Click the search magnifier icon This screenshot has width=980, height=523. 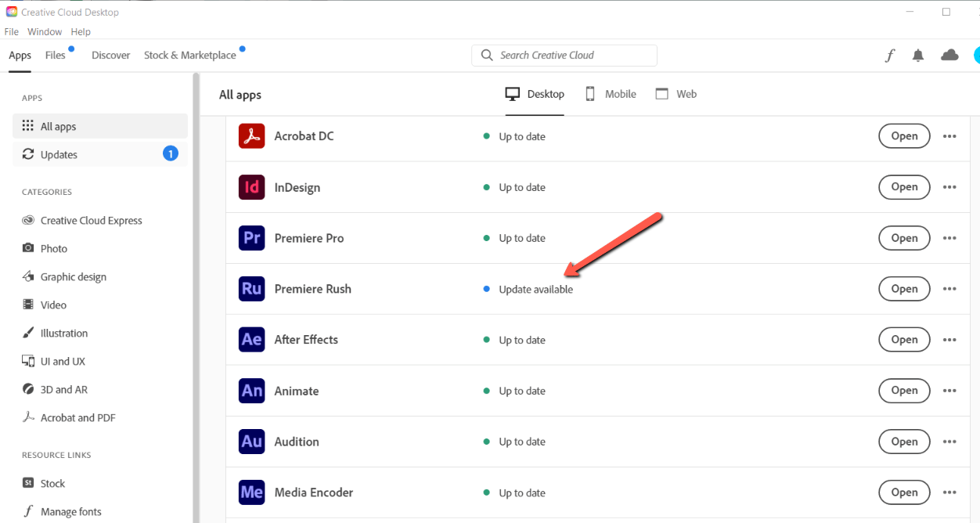pyautogui.click(x=488, y=56)
